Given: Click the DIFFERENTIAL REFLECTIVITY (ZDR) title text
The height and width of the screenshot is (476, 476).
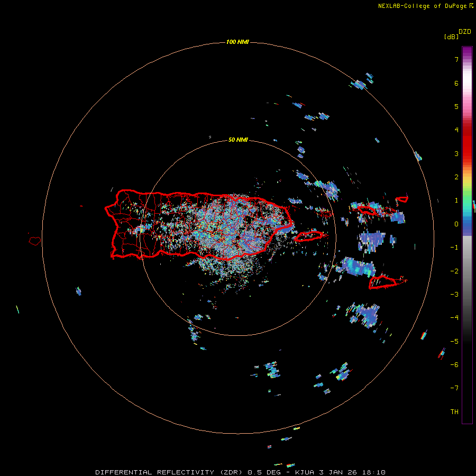Looking at the screenshot, I should click(x=170, y=472).
